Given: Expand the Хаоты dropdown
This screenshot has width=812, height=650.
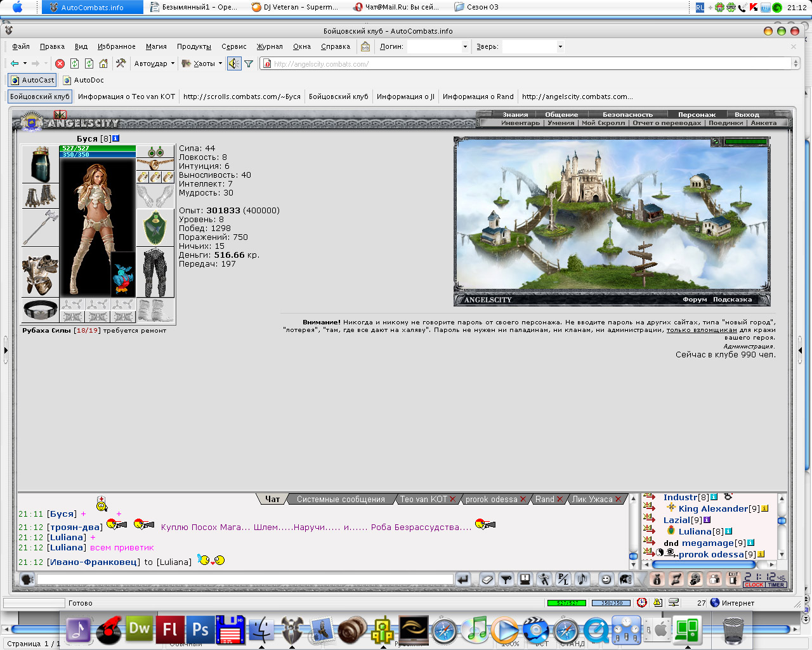Looking at the screenshot, I should (x=202, y=63).
